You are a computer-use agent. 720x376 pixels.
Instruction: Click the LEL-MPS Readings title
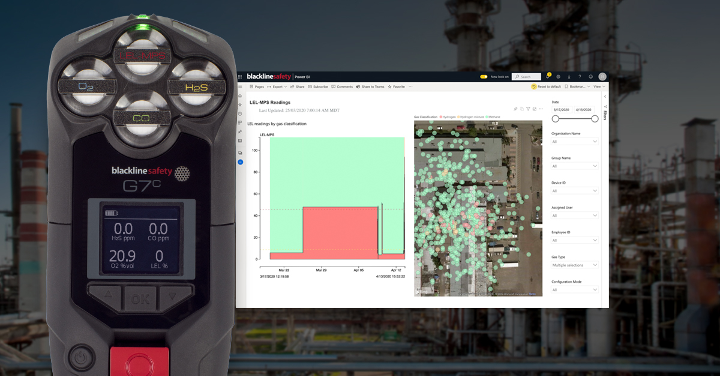pos(270,102)
